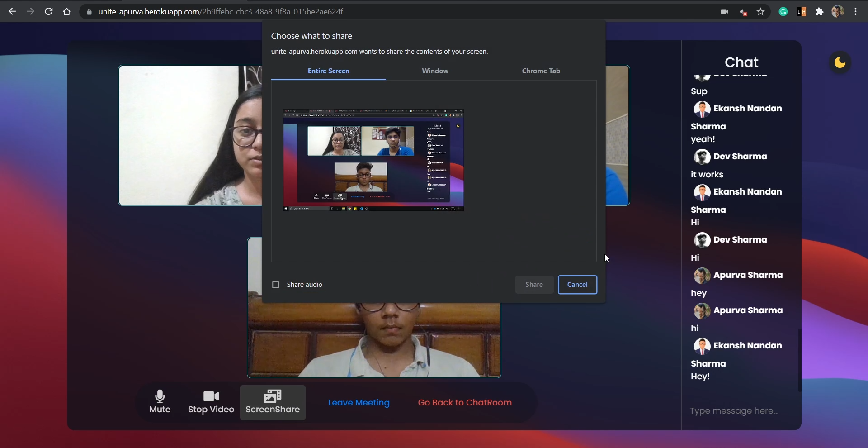Viewport: 868px width, 448px height.
Task: Open Chrome three-dot menu
Action: pyautogui.click(x=856, y=12)
